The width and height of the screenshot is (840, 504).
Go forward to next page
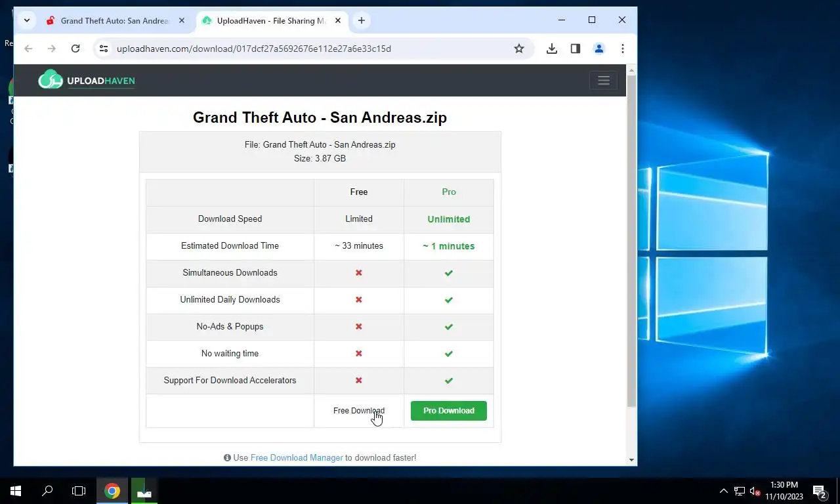(x=52, y=49)
